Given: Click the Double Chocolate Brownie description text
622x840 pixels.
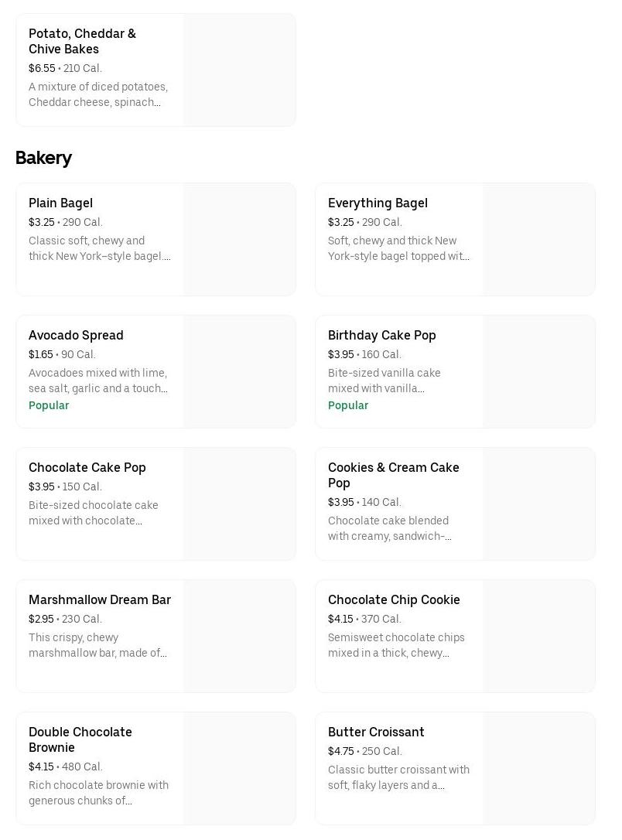Looking at the screenshot, I should click(x=98, y=793).
